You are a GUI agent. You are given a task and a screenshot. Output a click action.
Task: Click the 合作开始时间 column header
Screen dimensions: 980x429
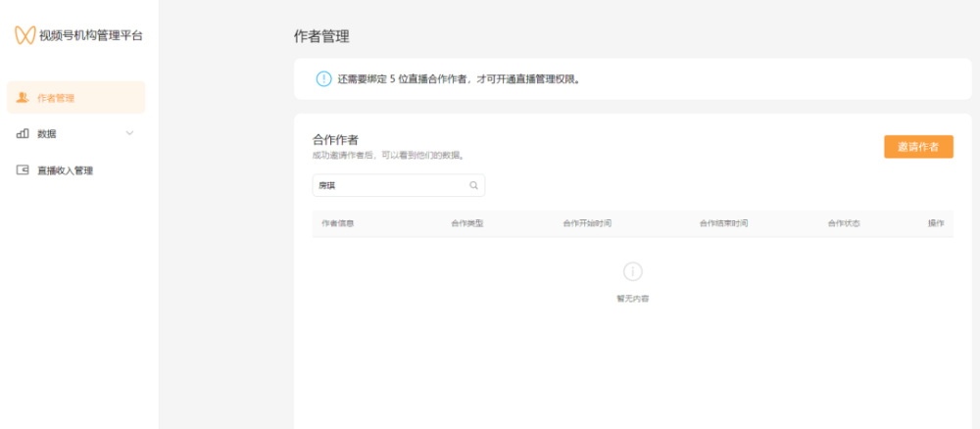(587, 223)
